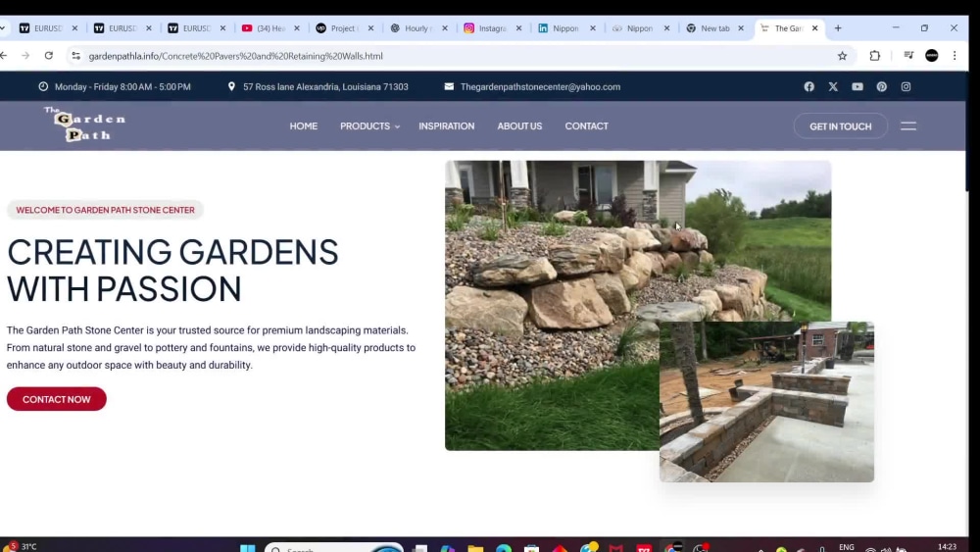Viewport: 980px width, 552px height.
Task: Click the Thegardenpathstonecenter@yahoo.com email link
Action: [540, 87]
